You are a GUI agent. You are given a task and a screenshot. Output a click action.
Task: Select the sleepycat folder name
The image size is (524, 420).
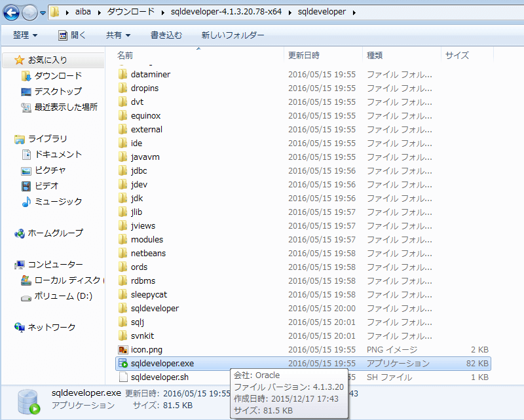[x=149, y=295]
